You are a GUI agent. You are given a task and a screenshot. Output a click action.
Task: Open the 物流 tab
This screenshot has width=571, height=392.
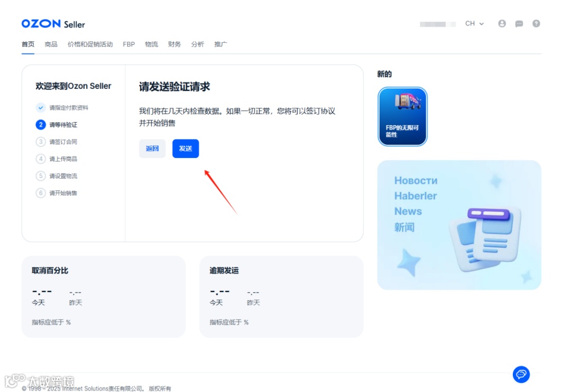[x=152, y=44]
